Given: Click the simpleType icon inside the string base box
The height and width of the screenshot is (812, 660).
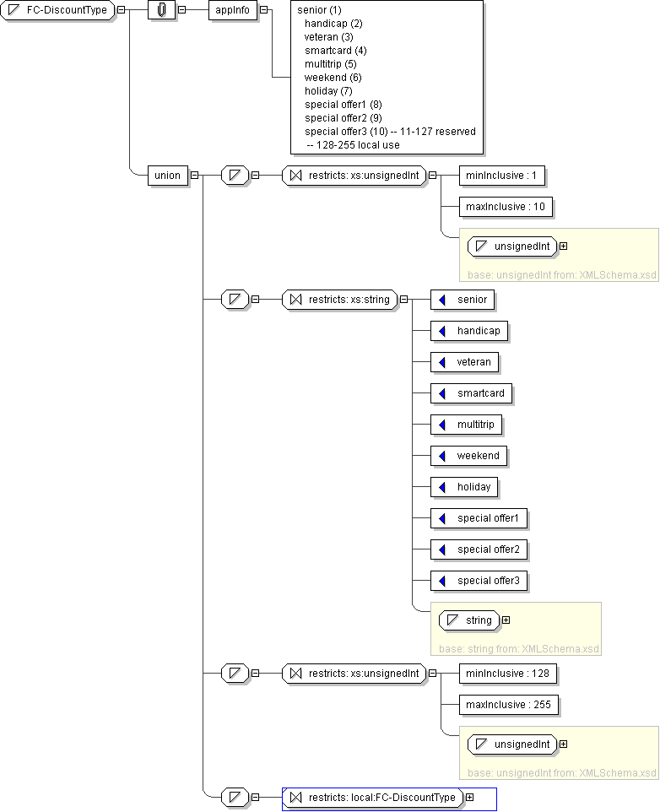Looking at the screenshot, I should (452, 620).
